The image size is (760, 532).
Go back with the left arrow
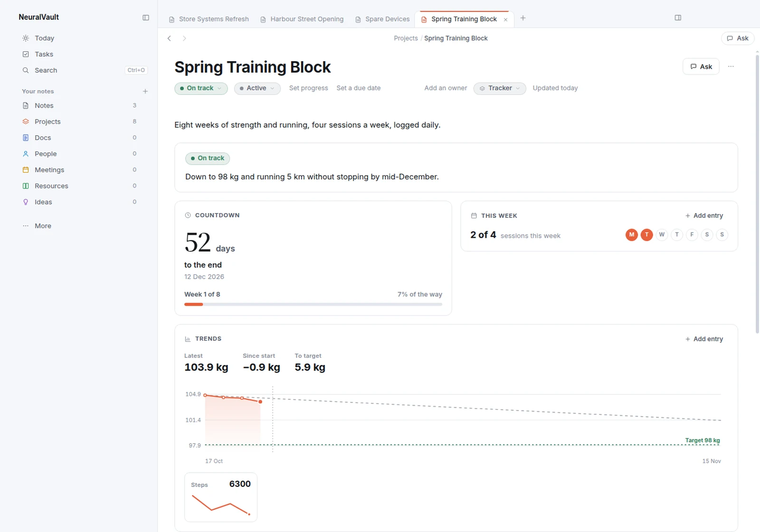pos(169,38)
